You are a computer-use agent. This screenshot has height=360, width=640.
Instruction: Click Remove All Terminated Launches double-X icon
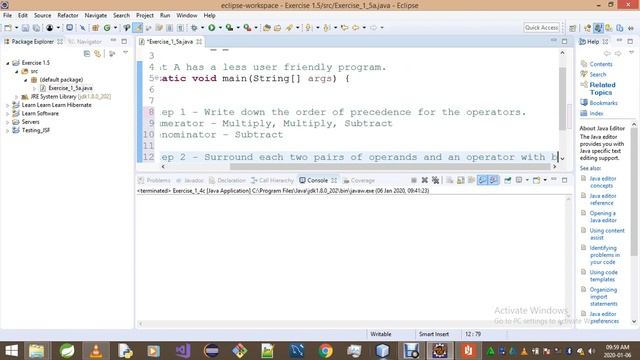point(436,180)
